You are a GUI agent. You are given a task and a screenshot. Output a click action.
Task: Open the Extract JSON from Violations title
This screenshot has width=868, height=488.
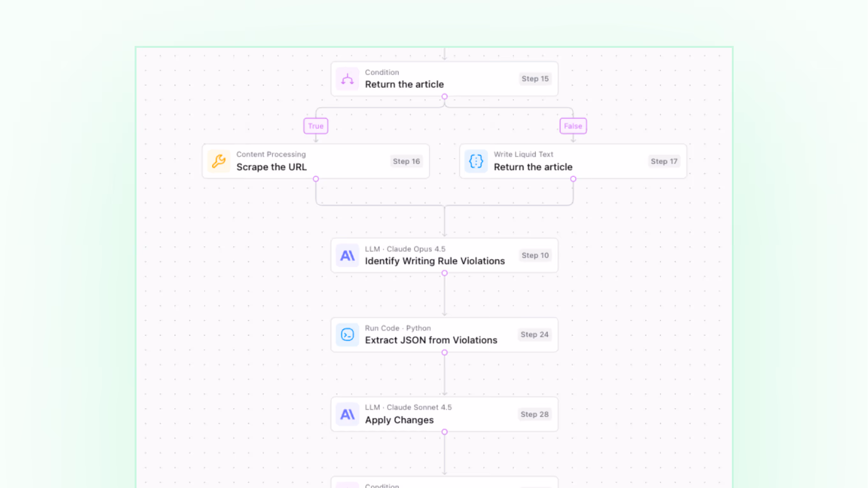pyautogui.click(x=431, y=340)
